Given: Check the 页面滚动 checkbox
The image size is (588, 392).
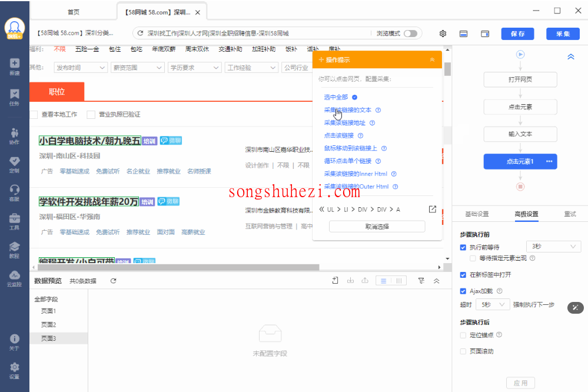Looking at the screenshot, I should pyautogui.click(x=463, y=351).
